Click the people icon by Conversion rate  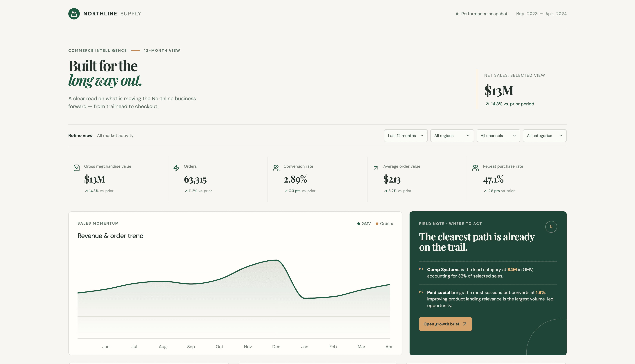coord(276,168)
